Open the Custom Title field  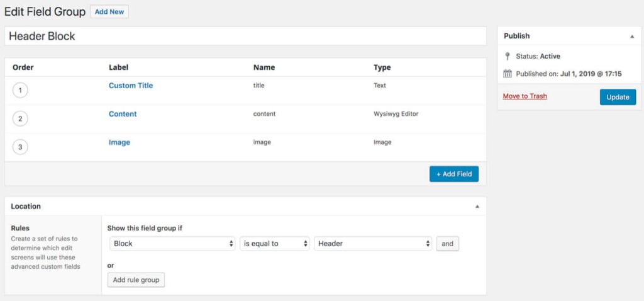131,86
